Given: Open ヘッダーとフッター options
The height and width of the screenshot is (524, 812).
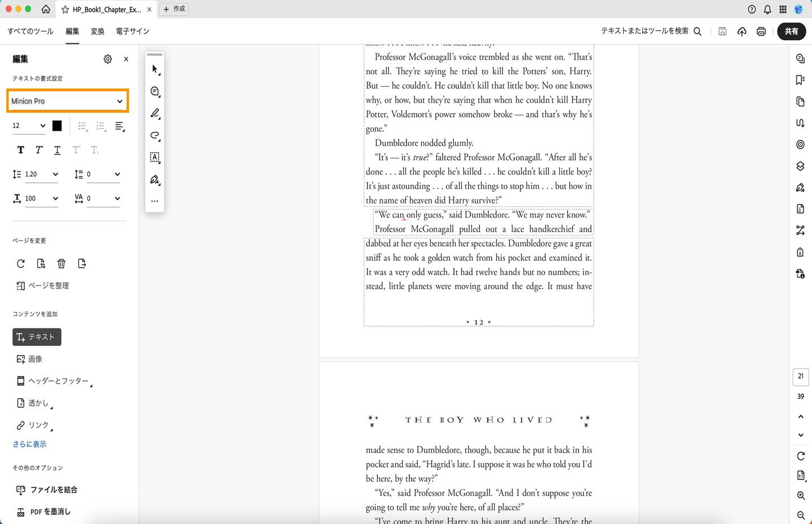Looking at the screenshot, I should click(x=54, y=381).
